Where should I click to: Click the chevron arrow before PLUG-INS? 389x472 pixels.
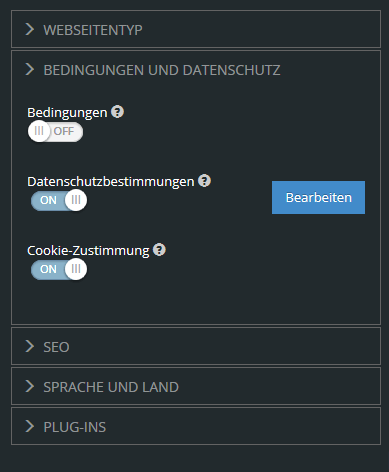(30, 426)
